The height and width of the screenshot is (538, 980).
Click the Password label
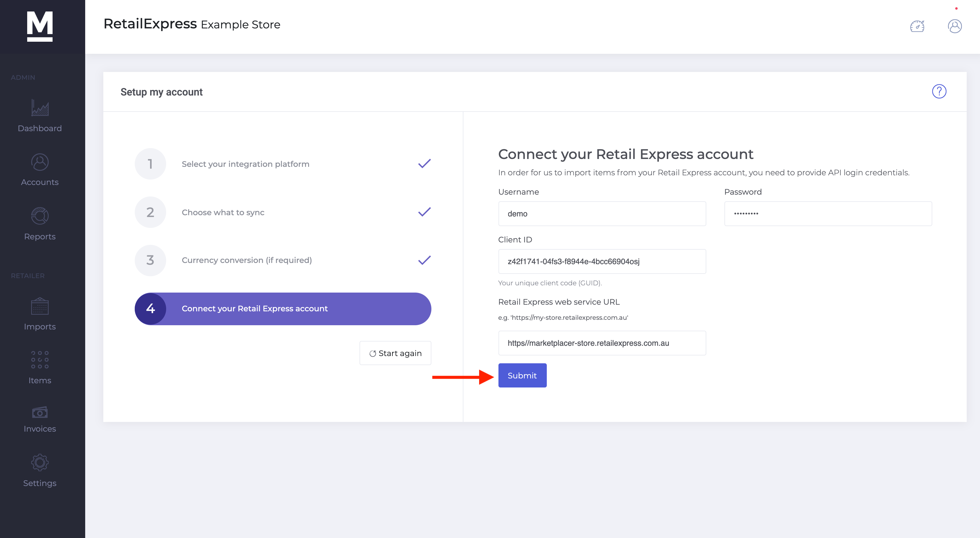[743, 192]
